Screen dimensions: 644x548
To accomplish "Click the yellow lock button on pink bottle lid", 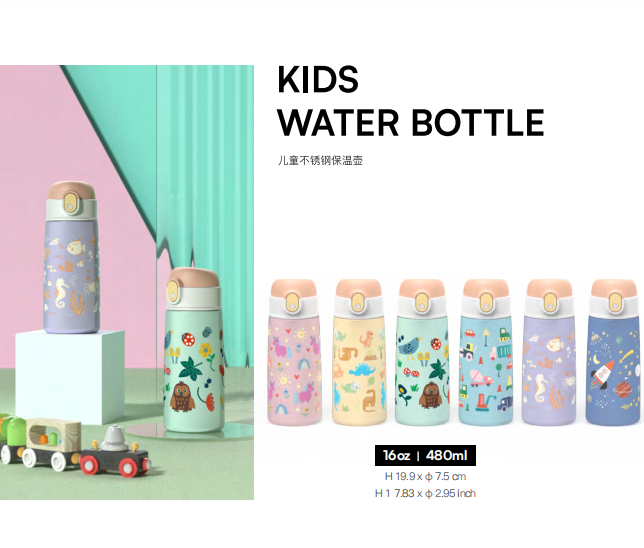I will click(293, 303).
